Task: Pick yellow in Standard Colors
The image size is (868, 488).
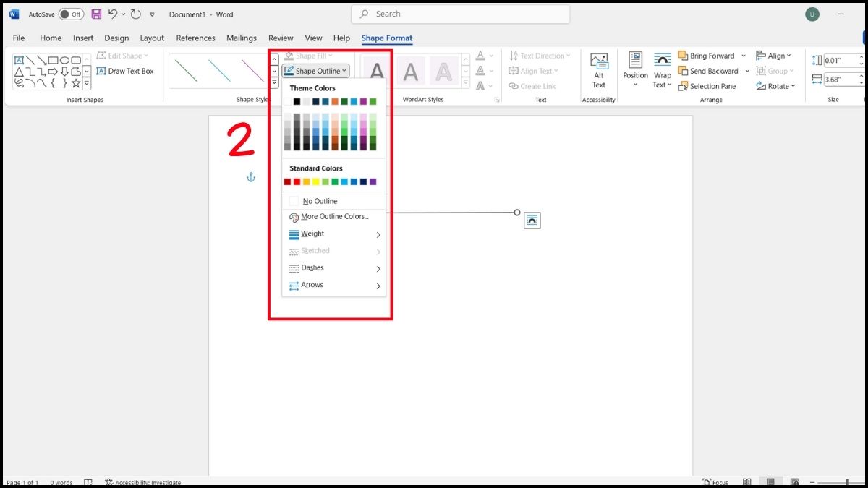Action: [316, 181]
